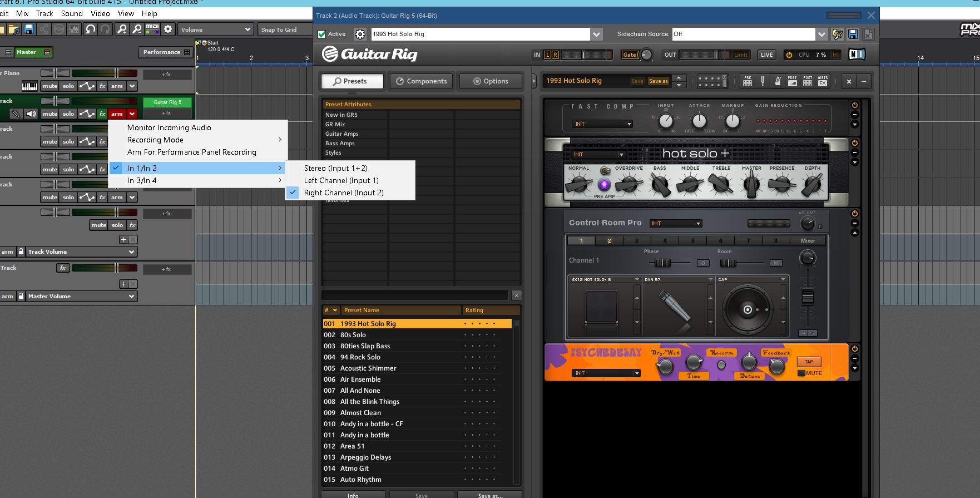The width and height of the screenshot is (980, 498).
Task: Clear the rack with the X icon
Action: pos(849,81)
